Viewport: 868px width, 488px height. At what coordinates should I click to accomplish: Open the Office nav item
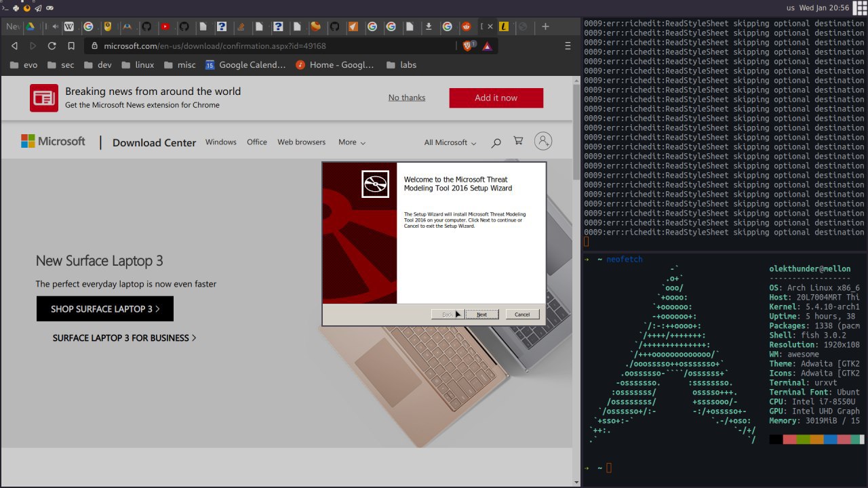(257, 142)
